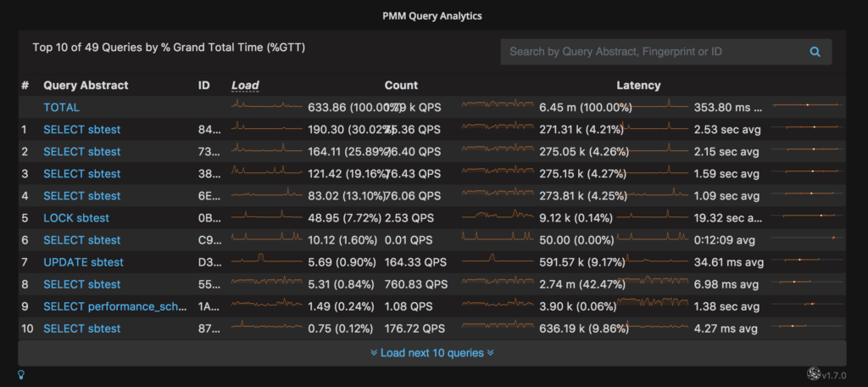
Task: Select the row 1 SELECT sbtest query
Action: pos(81,130)
